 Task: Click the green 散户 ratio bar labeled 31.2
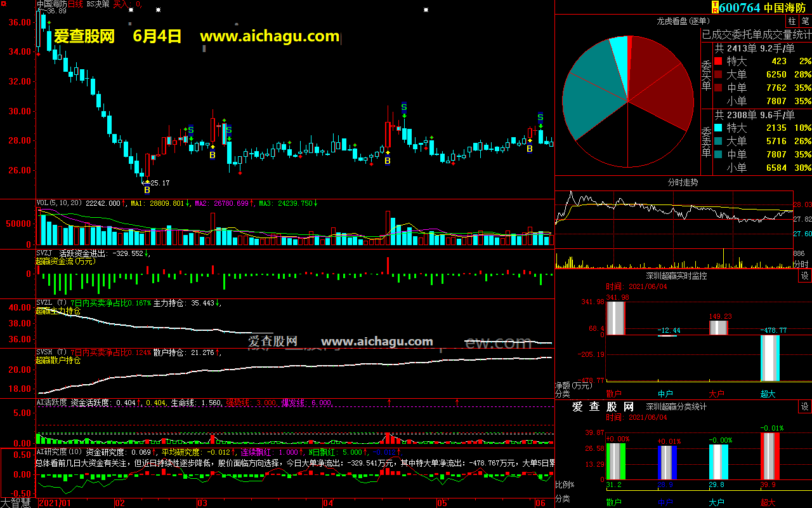tap(615, 462)
